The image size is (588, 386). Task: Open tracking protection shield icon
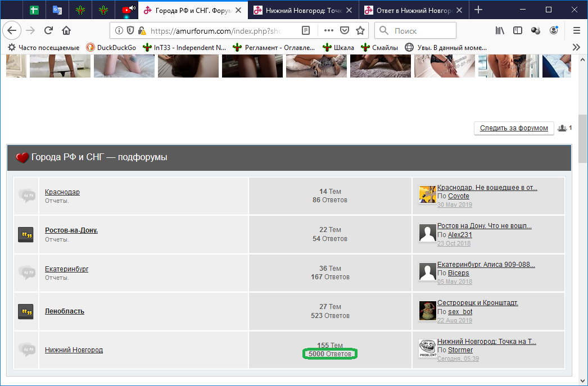coord(130,30)
